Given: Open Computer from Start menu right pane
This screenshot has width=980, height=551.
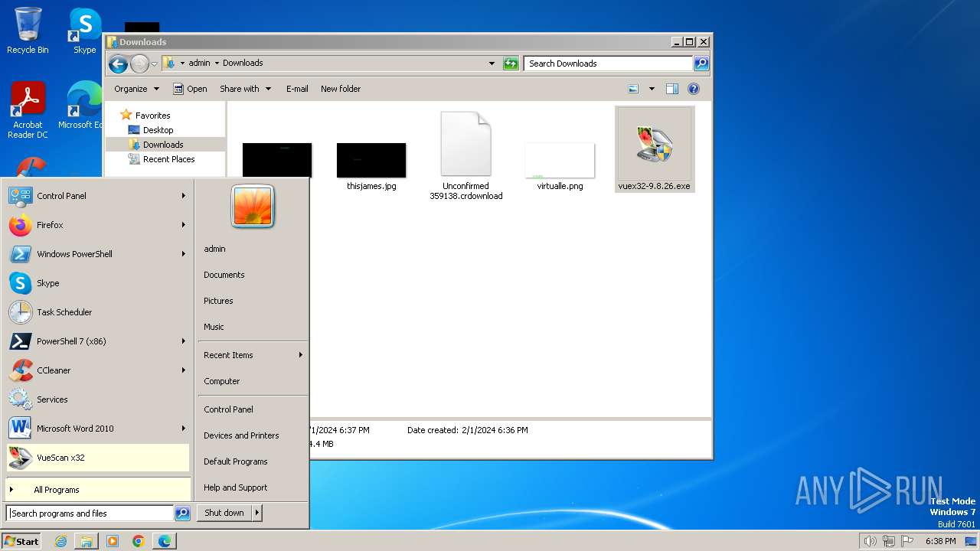Looking at the screenshot, I should pyautogui.click(x=222, y=381).
